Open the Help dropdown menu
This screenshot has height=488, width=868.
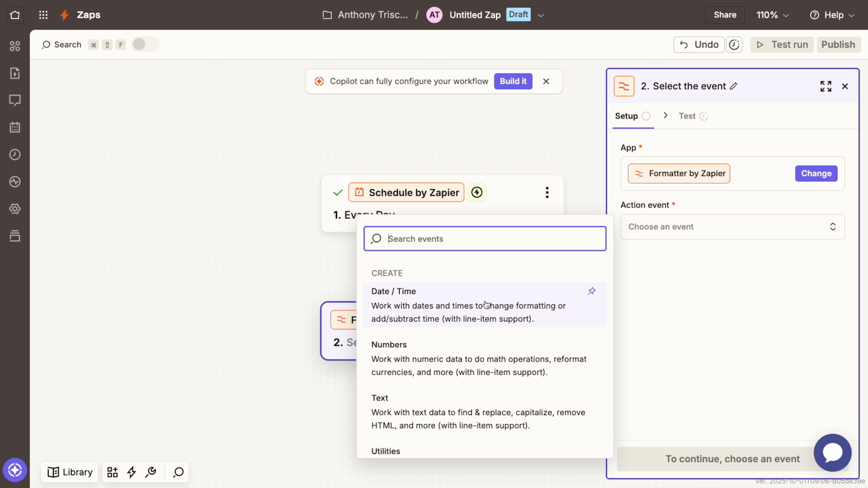(x=832, y=15)
